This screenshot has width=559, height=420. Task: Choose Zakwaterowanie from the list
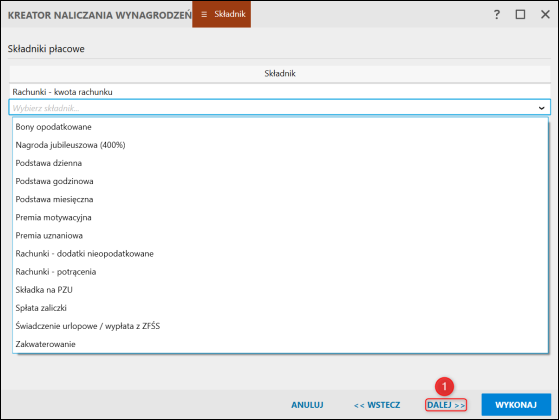coord(280,344)
